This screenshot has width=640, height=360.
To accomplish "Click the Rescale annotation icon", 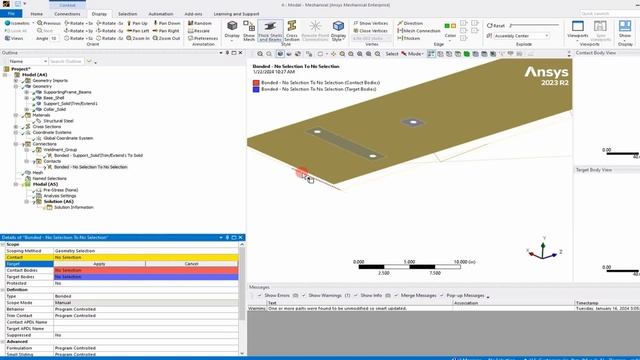I will [190, 31].
